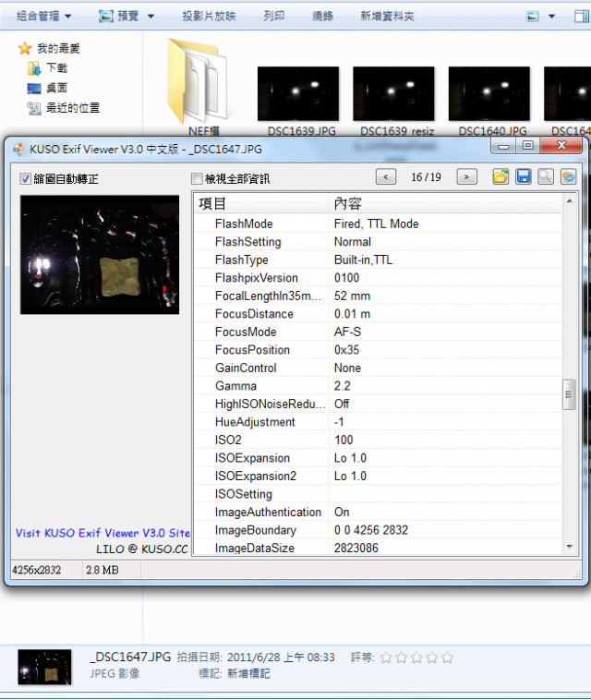Click the KUSO Exif Viewer title bar icon
This screenshot has width=591, height=700.
[18, 149]
